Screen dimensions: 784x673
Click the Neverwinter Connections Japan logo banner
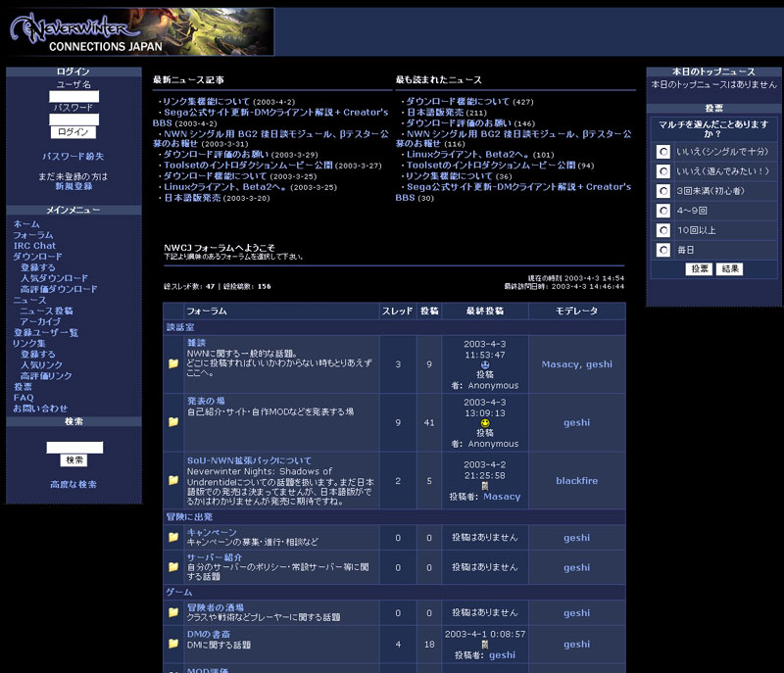pos(141,31)
